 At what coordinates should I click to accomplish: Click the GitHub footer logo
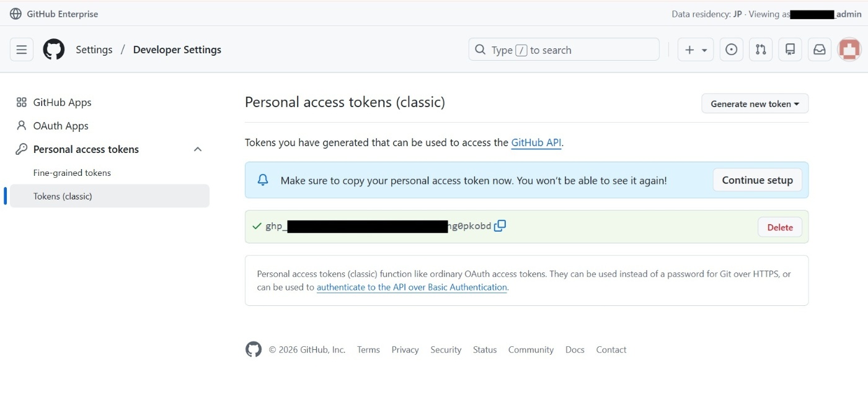(x=254, y=349)
